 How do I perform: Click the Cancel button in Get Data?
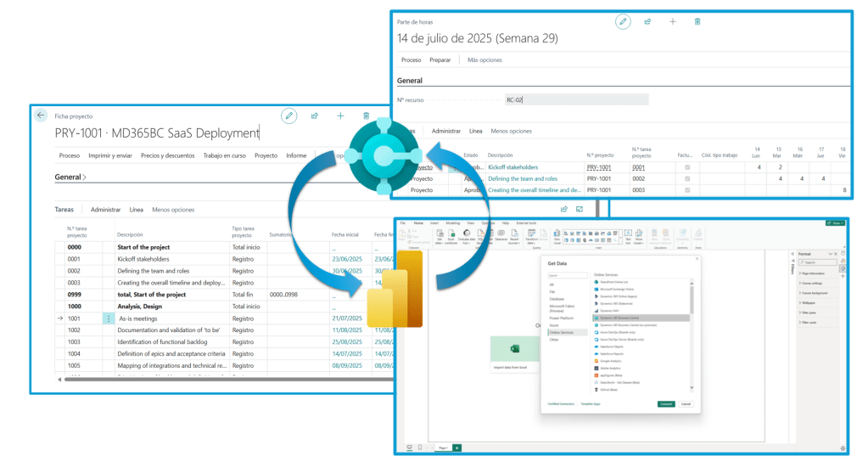tap(686, 403)
